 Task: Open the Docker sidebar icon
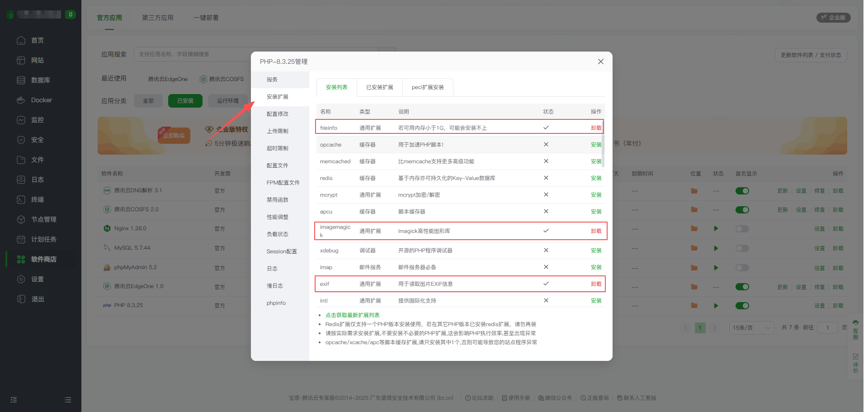click(x=21, y=100)
